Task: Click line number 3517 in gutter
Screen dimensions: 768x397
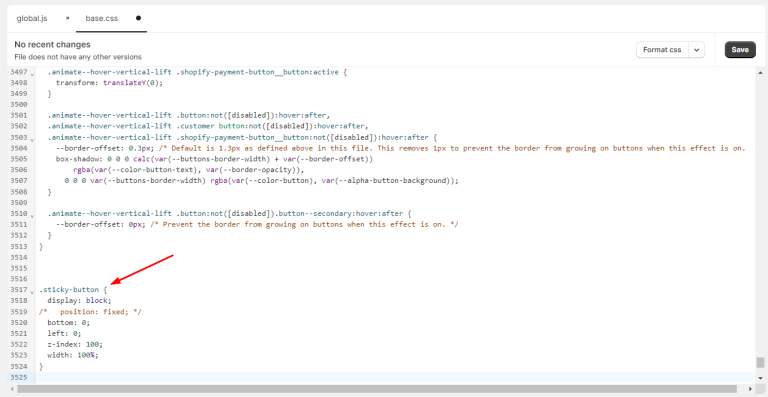Action: coord(19,290)
